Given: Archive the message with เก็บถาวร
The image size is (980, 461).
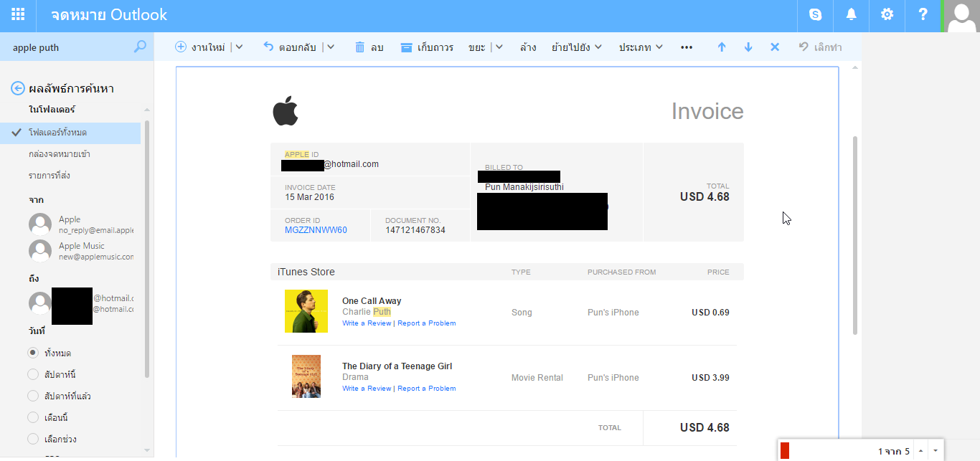Looking at the screenshot, I should coord(426,47).
